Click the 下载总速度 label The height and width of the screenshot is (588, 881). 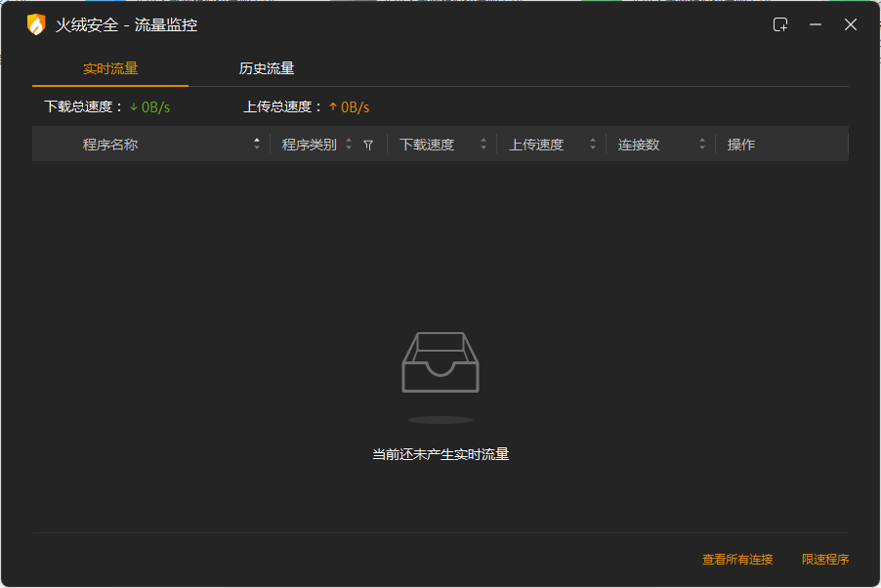[x=82, y=107]
